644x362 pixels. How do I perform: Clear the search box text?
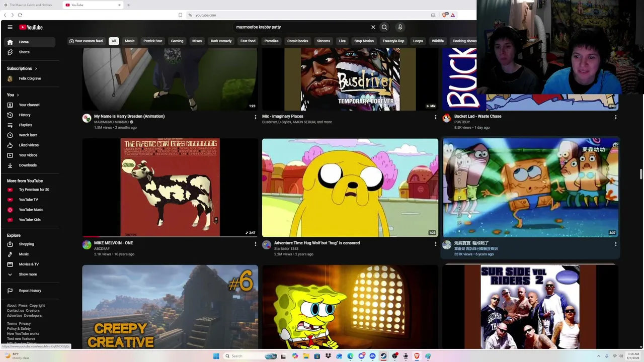pos(373,27)
